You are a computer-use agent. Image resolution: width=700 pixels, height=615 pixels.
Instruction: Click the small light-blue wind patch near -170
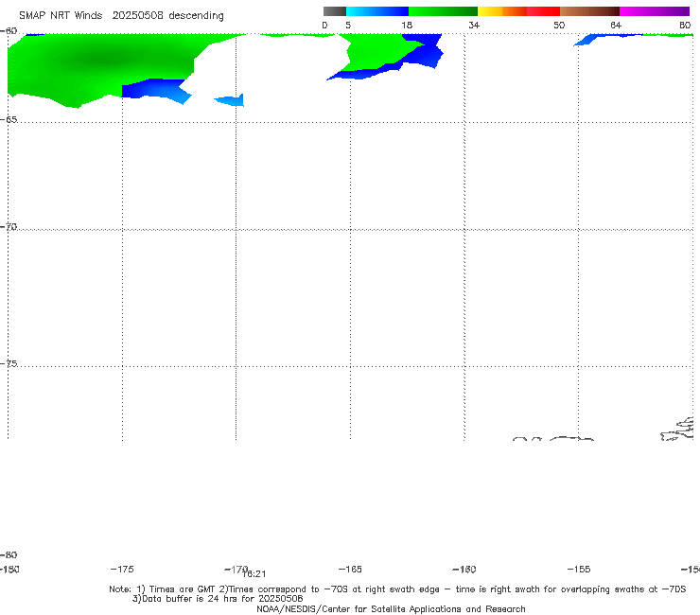click(231, 100)
